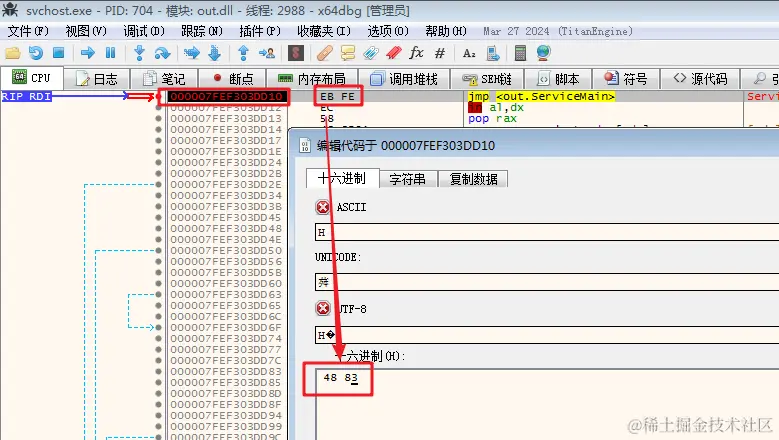Switch to the CPU tab
The height and width of the screenshot is (440, 779).
pos(32,78)
